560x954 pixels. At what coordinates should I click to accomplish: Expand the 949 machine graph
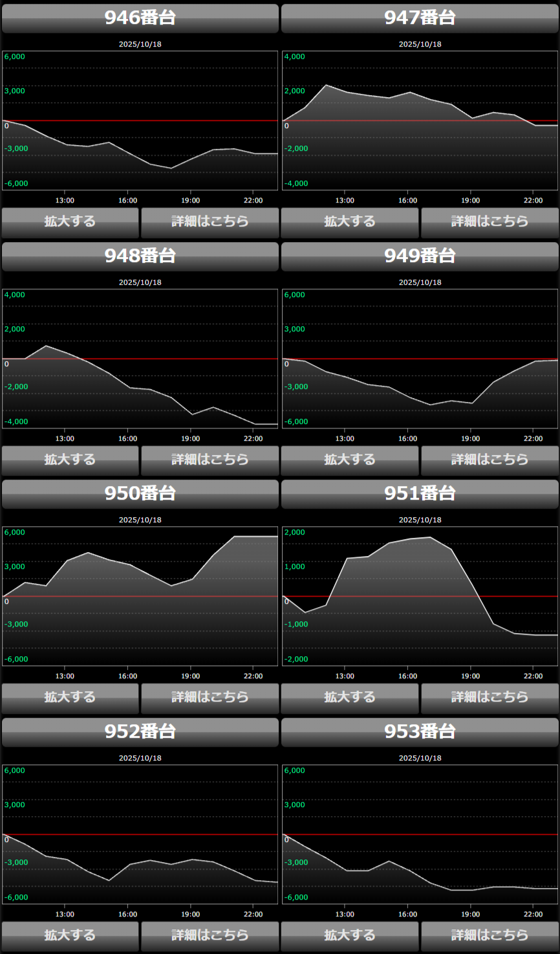(350, 460)
